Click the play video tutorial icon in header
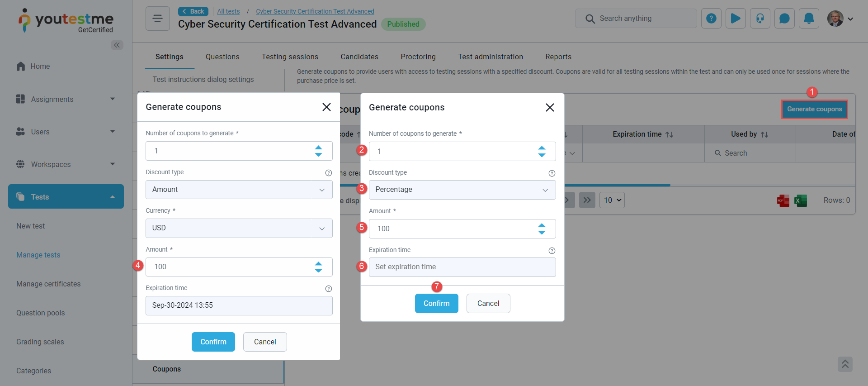 (x=736, y=19)
